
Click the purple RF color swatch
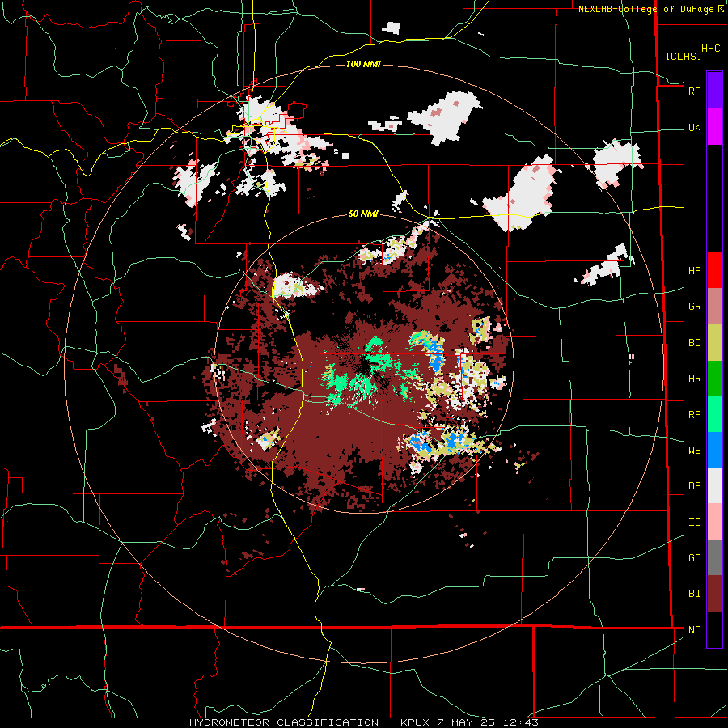(x=714, y=91)
